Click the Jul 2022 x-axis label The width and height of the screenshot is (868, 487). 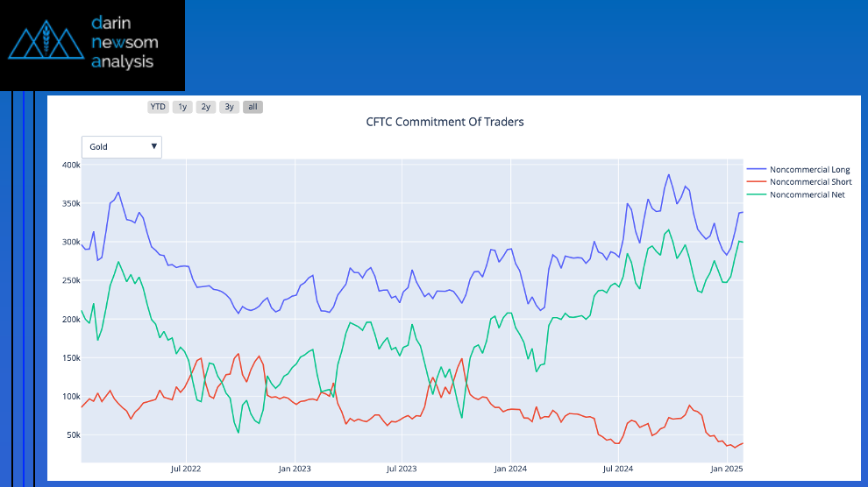click(x=186, y=469)
